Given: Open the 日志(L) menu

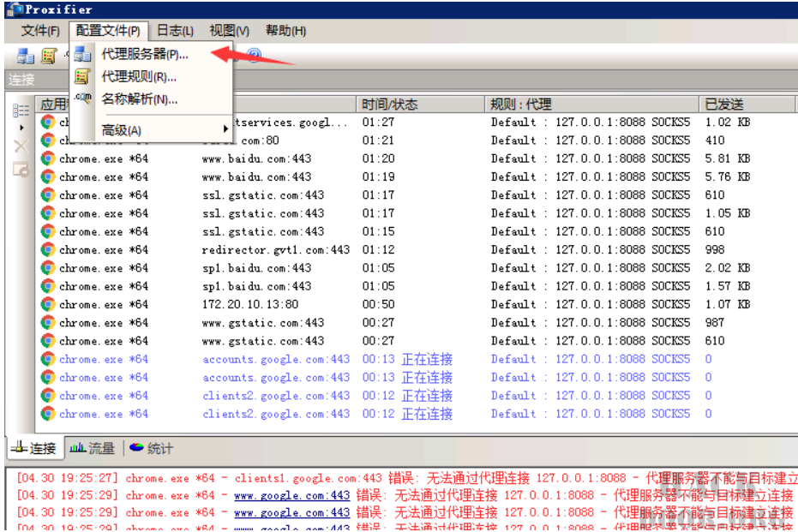Looking at the screenshot, I should [x=174, y=31].
